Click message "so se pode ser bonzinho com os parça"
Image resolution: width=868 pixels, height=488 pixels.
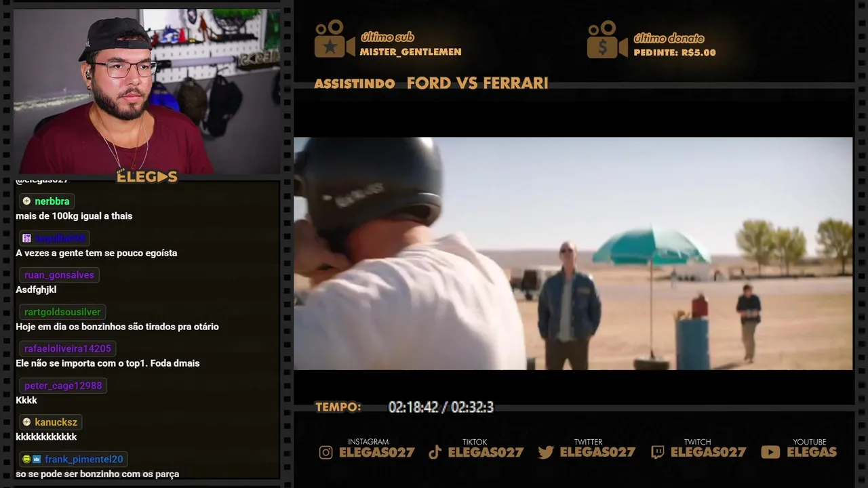tap(97, 474)
